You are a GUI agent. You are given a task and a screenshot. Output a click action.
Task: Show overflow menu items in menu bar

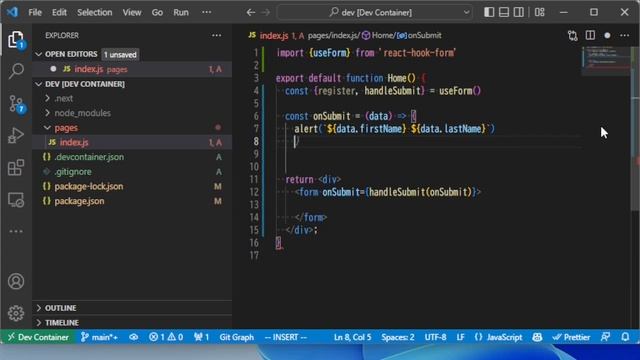pyautogui.click(x=207, y=12)
